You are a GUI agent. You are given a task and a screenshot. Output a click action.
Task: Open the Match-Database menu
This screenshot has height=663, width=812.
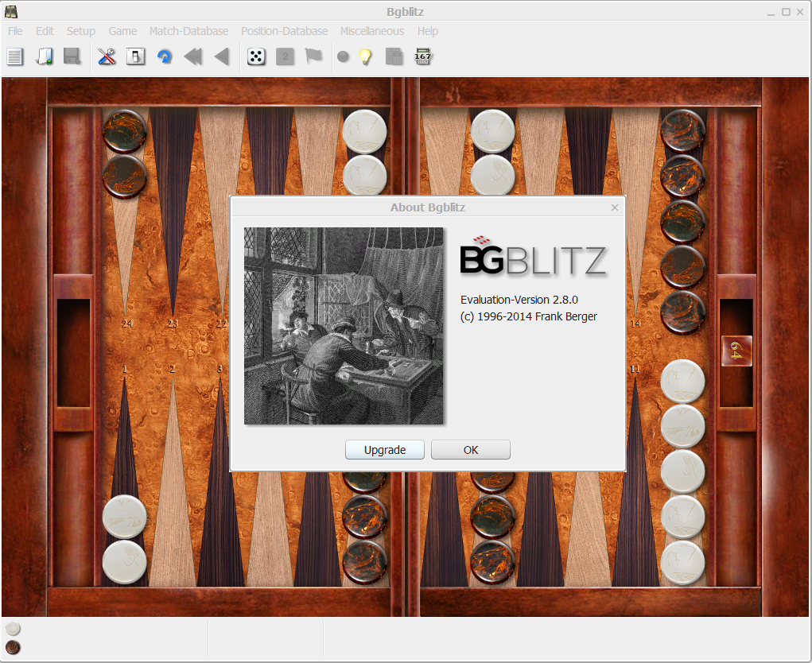coord(188,31)
